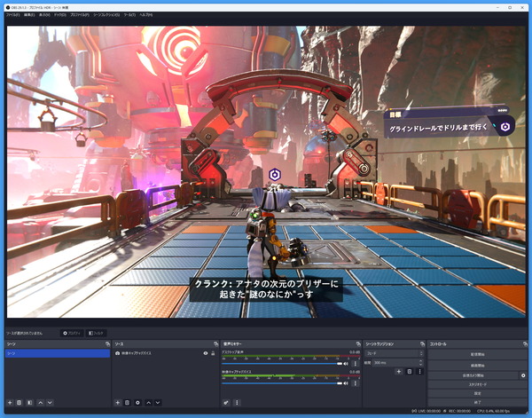Image resolution: width=532 pixels, height=418 pixels.
Task: Adjust capture device audio volume slider
Action: click(x=282, y=383)
